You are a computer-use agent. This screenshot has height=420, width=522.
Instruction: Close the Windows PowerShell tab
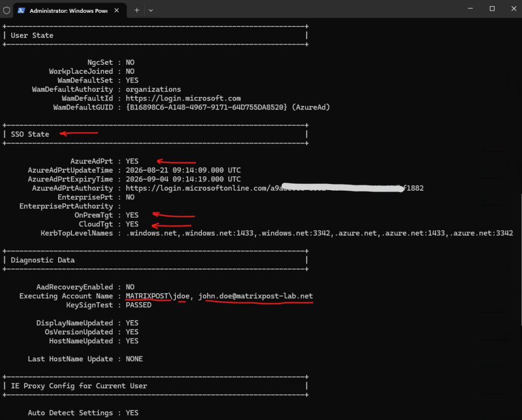tap(117, 10)
